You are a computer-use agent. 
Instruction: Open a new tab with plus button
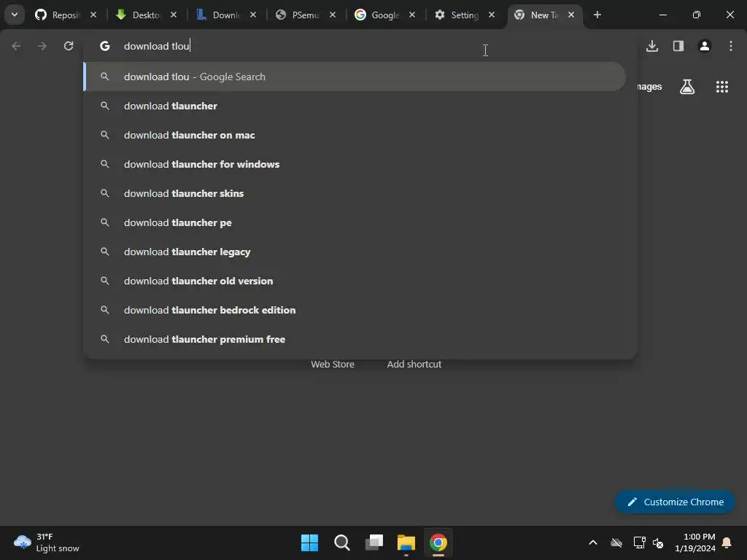(x=597, y=15)
